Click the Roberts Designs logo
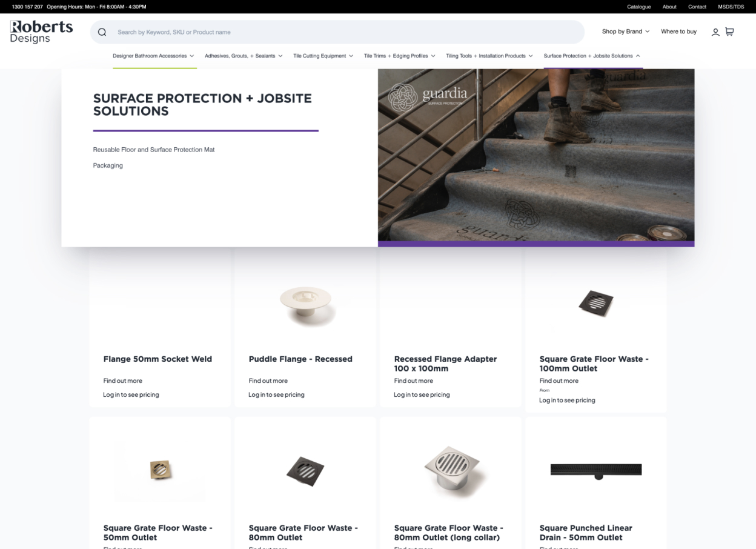The width and height of the screenshot is (756, 549). click(x=41, y=32)
